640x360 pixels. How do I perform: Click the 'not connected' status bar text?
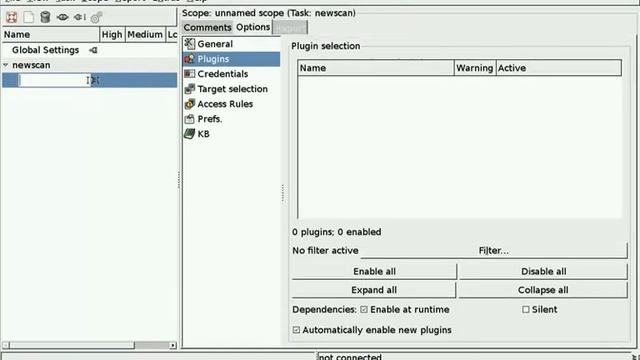click(x=350, y=357)
